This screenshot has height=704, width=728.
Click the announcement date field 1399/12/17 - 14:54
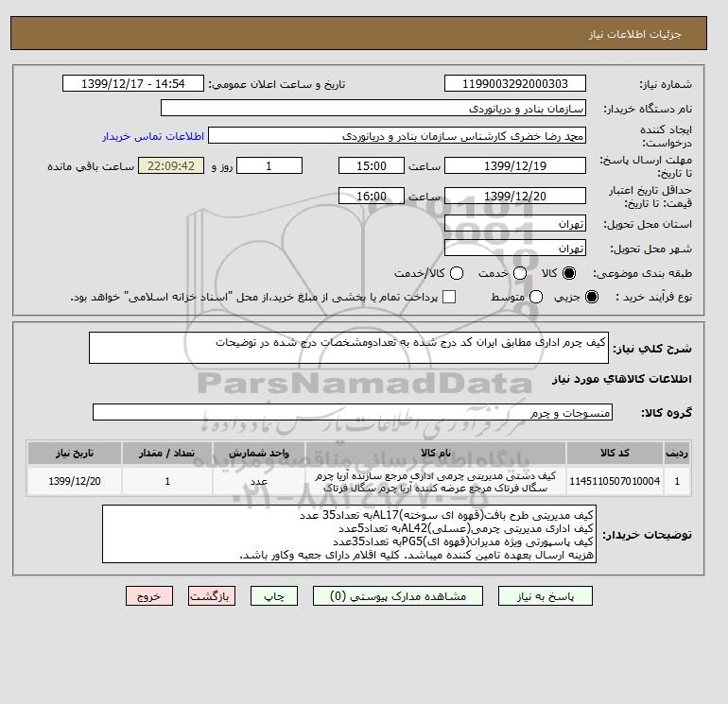coord(133,83)
